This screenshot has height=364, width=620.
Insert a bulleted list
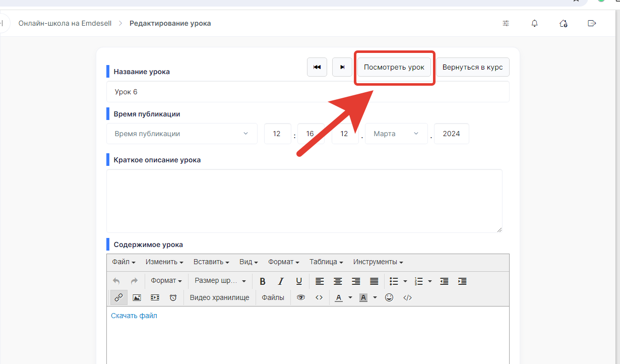pos(394,281)
